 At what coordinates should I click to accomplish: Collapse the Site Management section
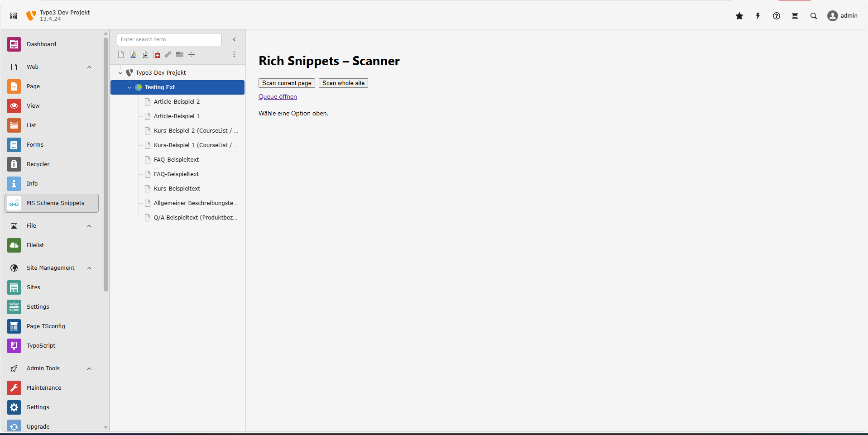[x=89, y=268]
